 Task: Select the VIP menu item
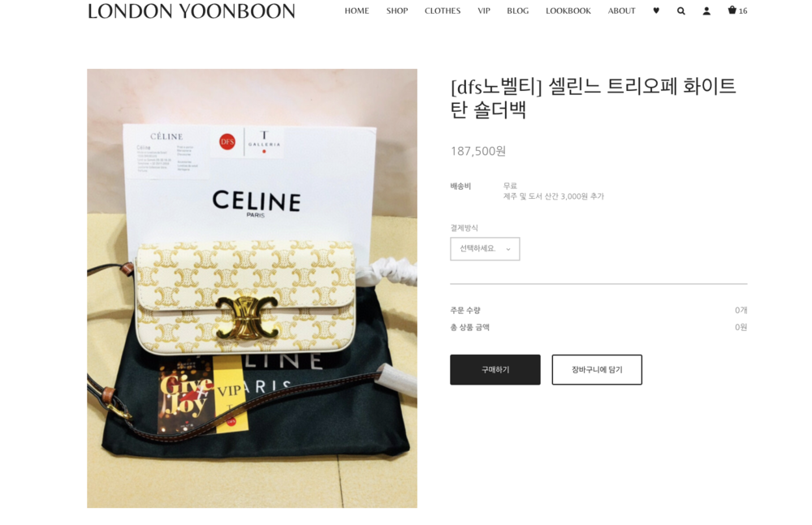tap(484, 11)
